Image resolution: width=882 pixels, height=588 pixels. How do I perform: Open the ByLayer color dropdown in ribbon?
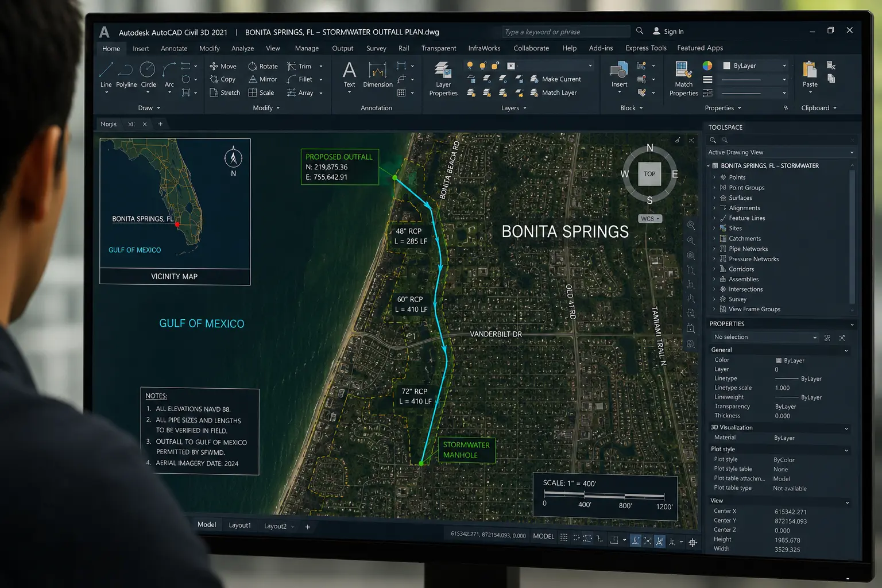pos(754,66)
